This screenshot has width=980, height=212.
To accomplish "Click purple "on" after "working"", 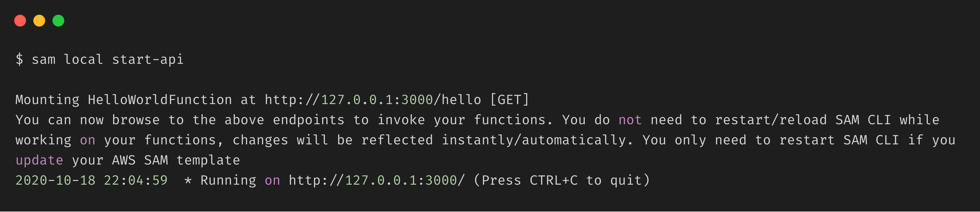I will coord(88,140).
